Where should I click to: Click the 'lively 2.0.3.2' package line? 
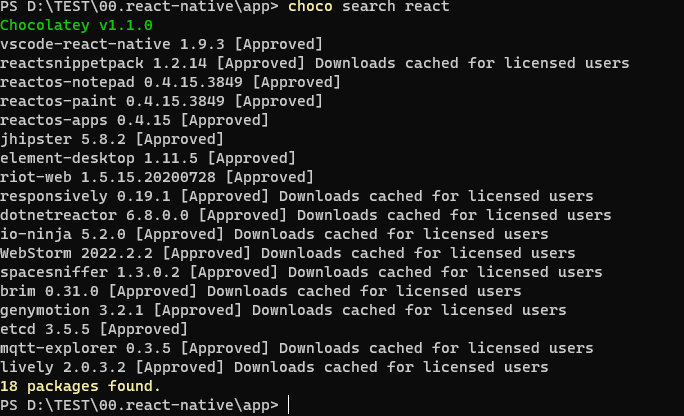[274, 367]
